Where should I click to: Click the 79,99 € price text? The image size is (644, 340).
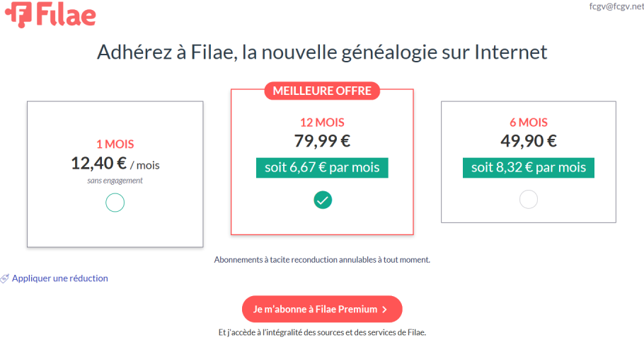[322, 141]
